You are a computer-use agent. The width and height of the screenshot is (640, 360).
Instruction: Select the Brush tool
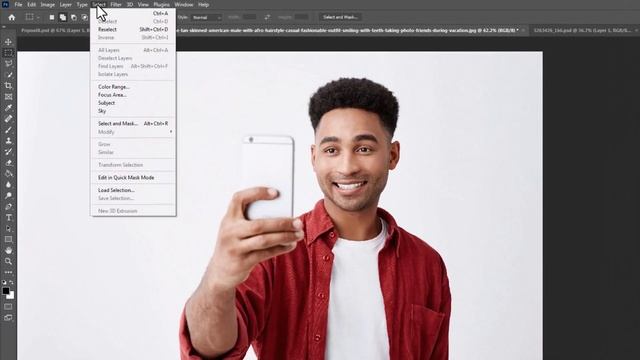8,130
